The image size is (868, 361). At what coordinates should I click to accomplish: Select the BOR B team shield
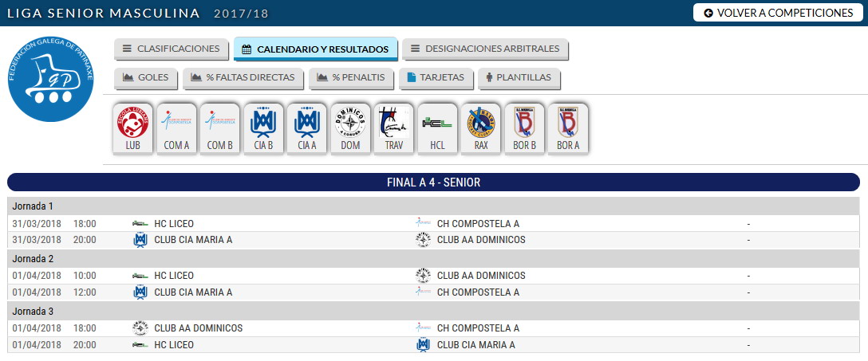pos(524,128)
